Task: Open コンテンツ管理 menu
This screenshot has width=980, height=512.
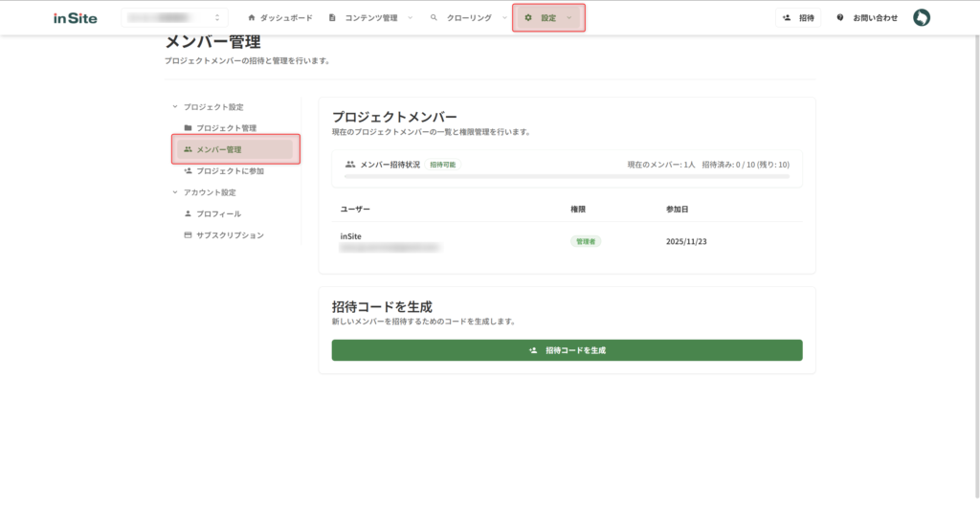Action: pos(370,17)
